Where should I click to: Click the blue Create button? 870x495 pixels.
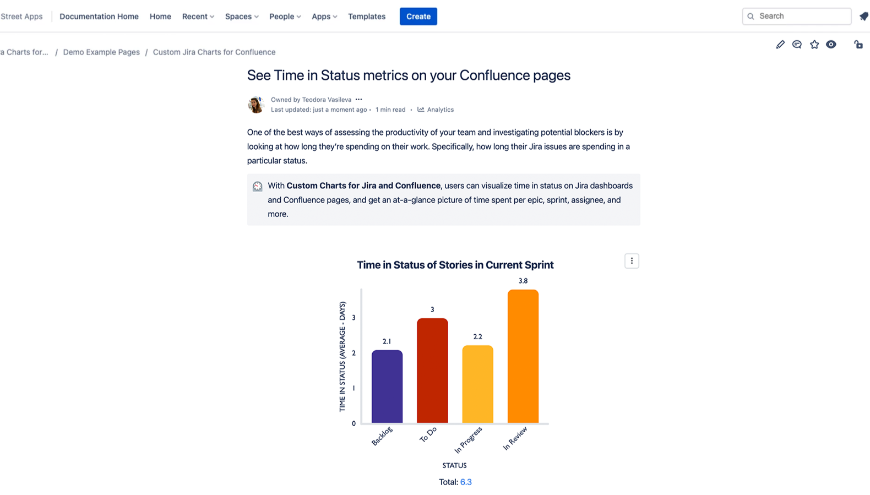pyautogui.click(x=418, y=16)
